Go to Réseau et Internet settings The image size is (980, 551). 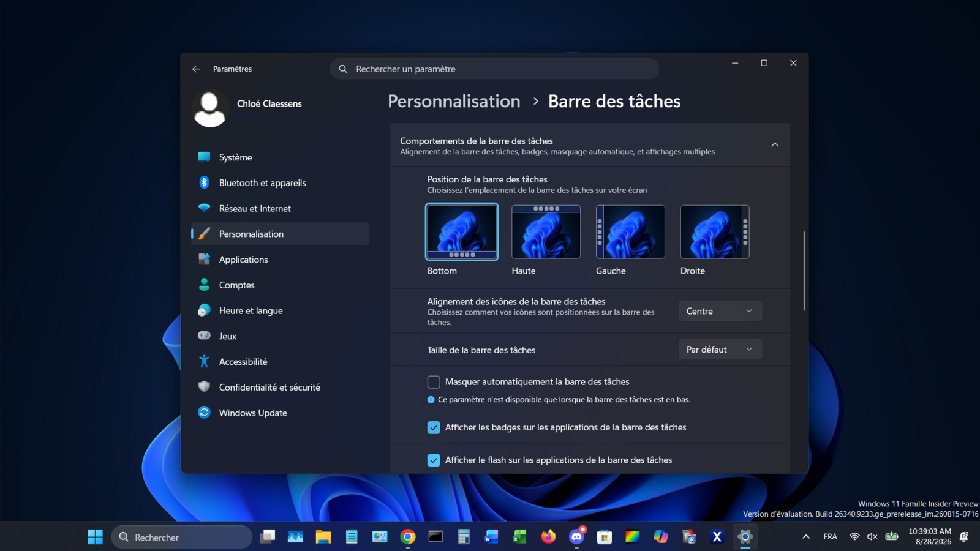[x=280, y=209]
